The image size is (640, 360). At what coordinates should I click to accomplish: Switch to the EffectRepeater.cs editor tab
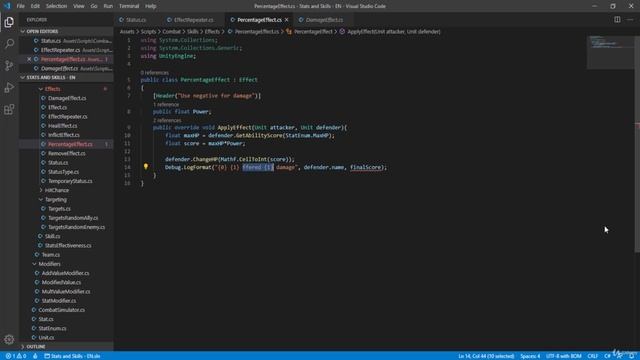193,20
